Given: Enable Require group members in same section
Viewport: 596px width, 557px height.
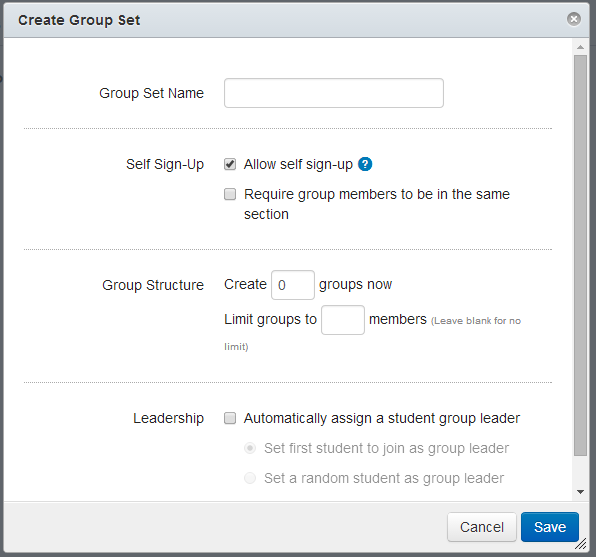Looking at the screenshot, I should [230, 194].
